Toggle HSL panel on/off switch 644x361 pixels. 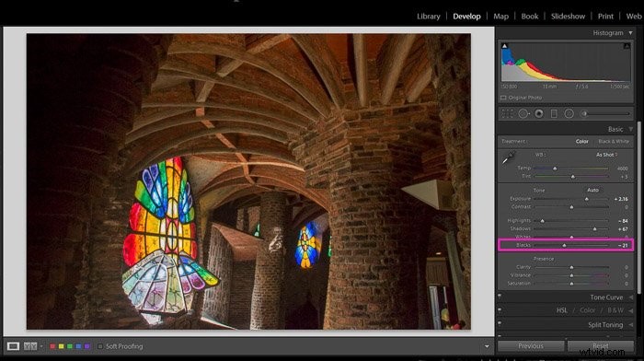pyautogui.click(x=500, y=309)
